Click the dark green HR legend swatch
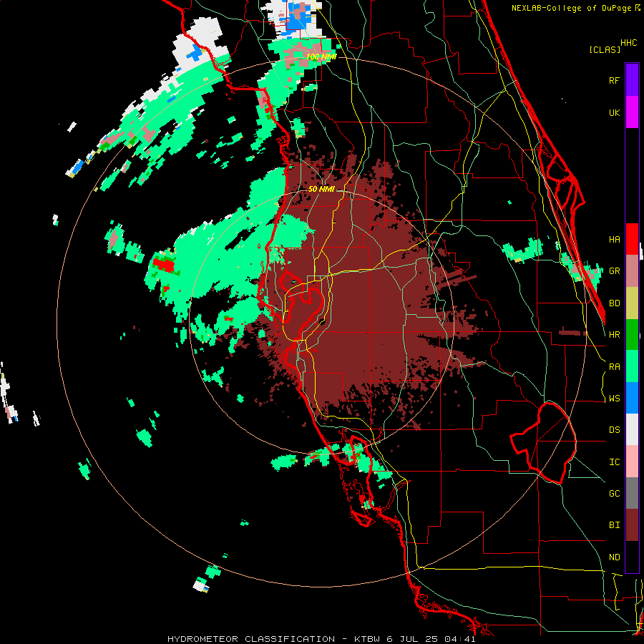This screenshot has height=644, width=644. [632, 335]
